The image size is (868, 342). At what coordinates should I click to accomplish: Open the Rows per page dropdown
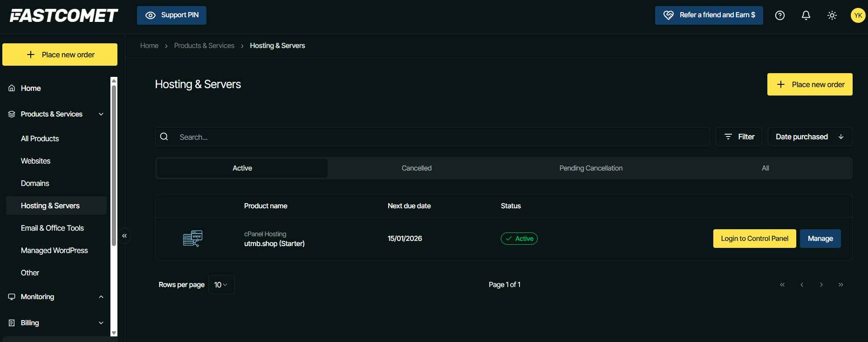pos(221,285)
